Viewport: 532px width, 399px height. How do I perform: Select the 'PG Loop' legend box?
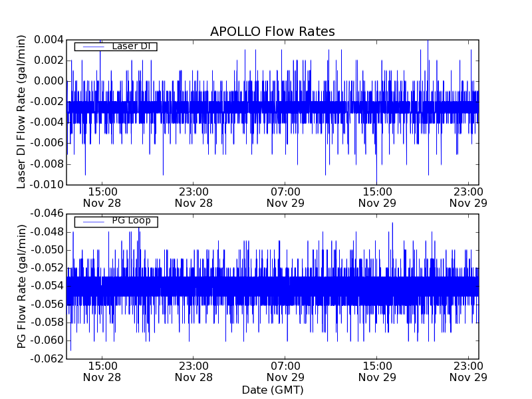(115, 221)
